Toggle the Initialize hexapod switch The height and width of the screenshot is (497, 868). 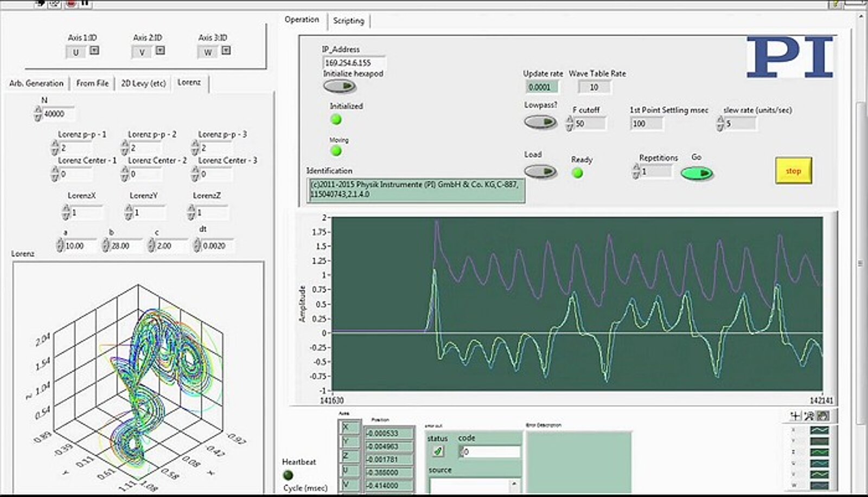pos(340,86)
